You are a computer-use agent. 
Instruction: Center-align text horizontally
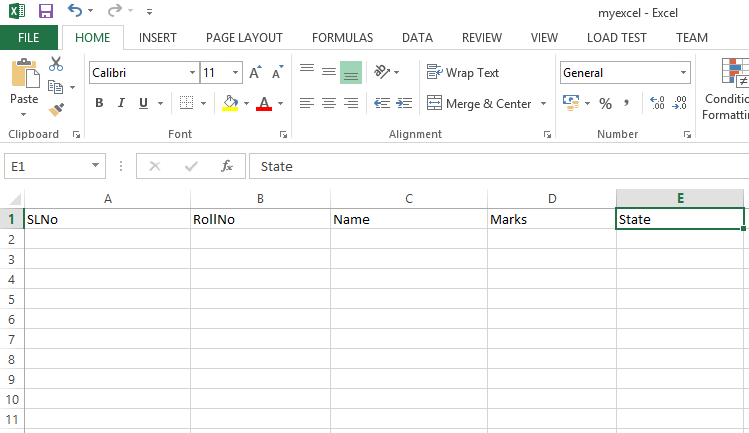tap(329, 103)
